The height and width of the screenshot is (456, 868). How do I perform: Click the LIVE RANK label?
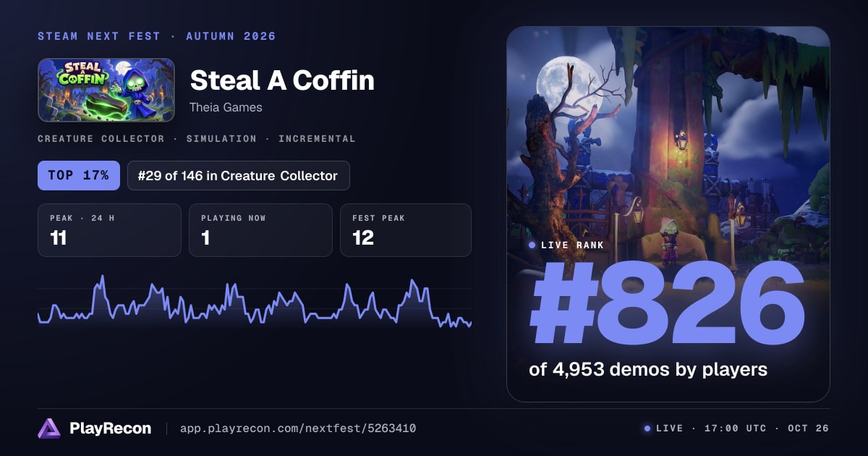pyautogui.click(x=572, y=245)
